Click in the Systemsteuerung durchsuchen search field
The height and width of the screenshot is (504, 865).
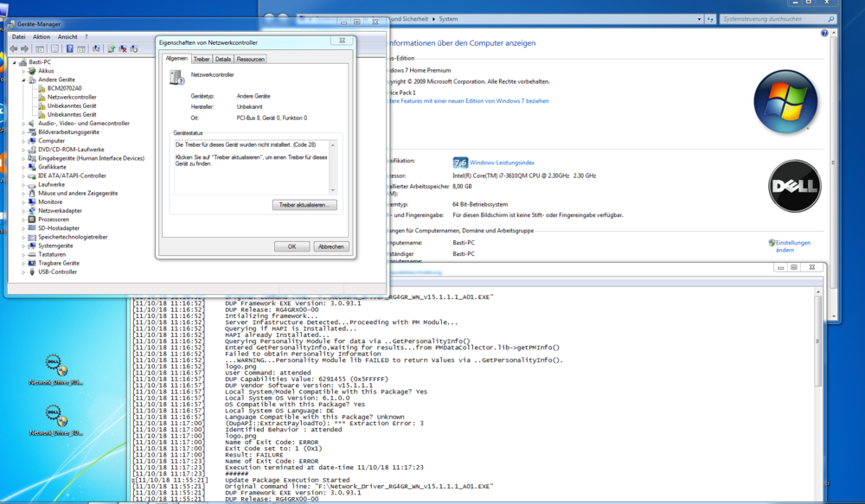770,18
